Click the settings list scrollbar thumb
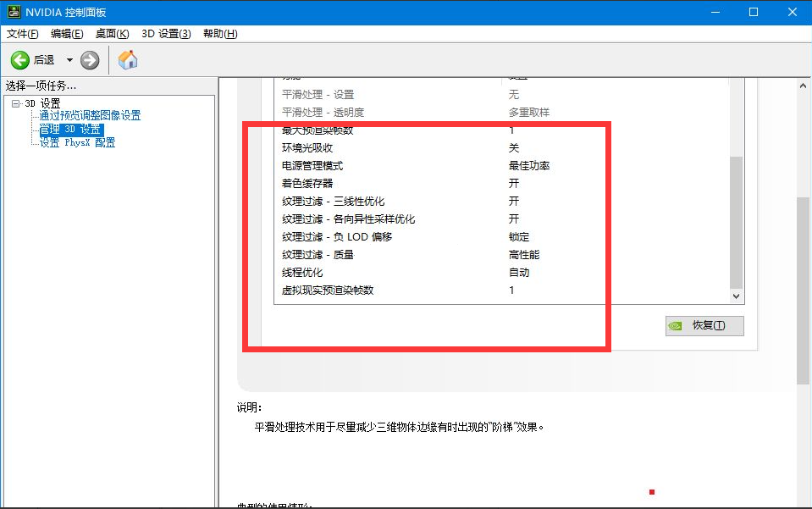The height and width of the screenshot is (509, 812). [x=736, y=223]
